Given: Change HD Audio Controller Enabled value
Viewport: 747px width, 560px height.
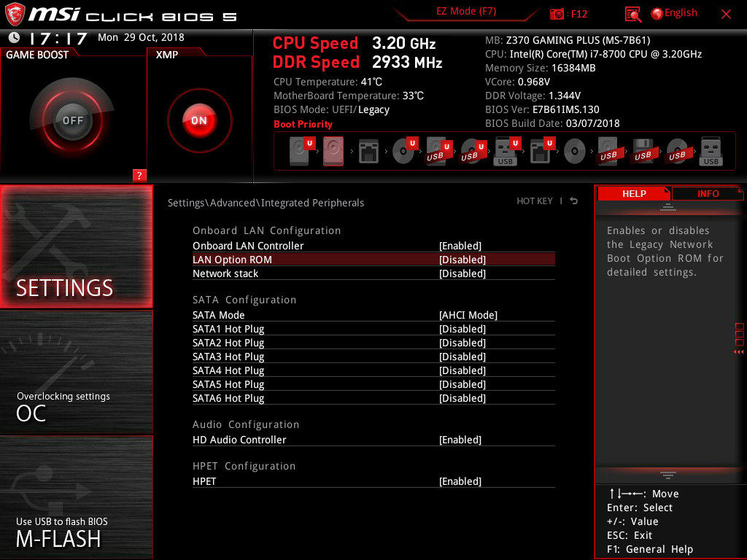Looking at the screenshot, I should point(460,440).
